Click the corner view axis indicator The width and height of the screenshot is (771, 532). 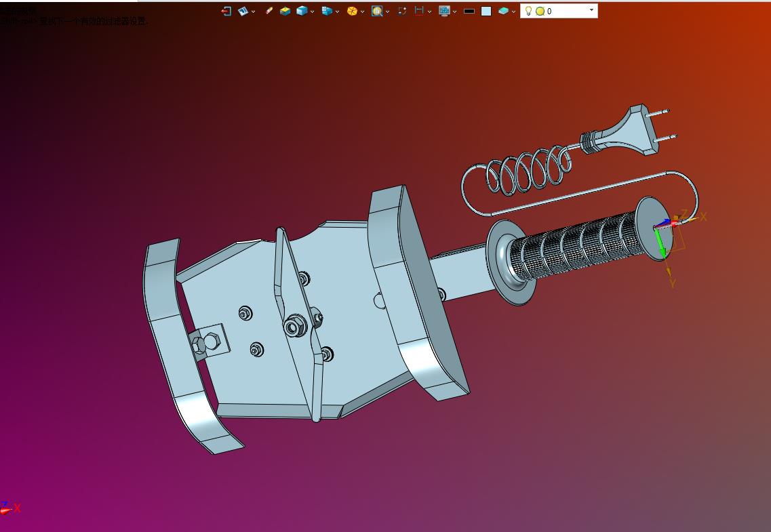(x=10, y=508)
